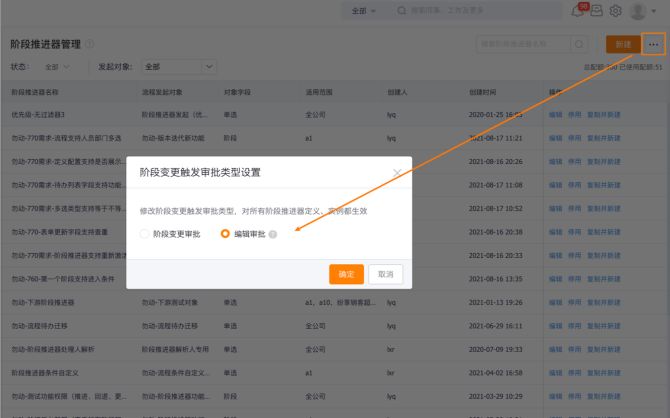Select the 编辑审批 radio option
The height and width of the screenshot is (418, 670).
[x=225, y=233]
